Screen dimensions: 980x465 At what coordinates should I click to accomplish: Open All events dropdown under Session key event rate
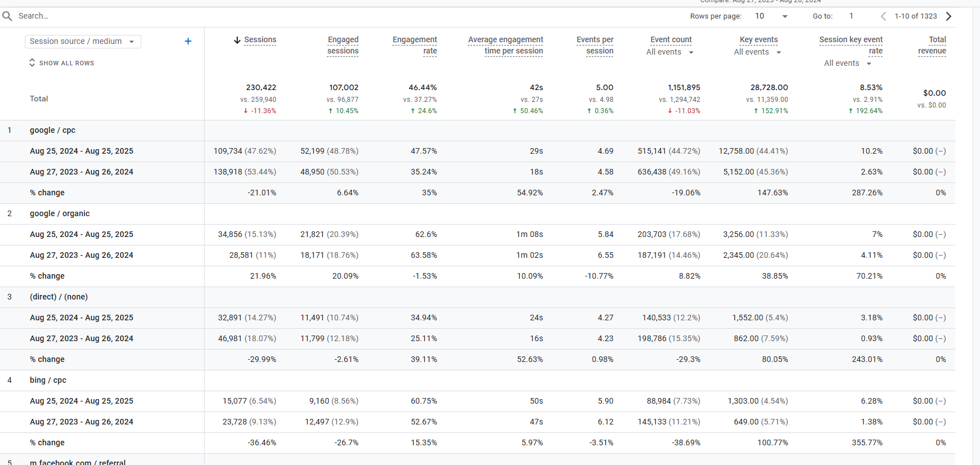(x=848, y=64)
